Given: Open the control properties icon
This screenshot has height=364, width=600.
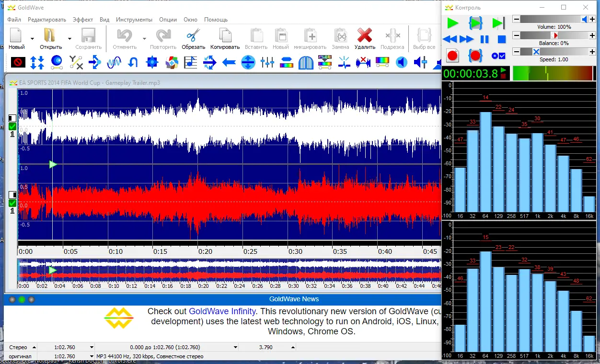Looking at the screenshot, I should pyautogui.click(x=498, y=56).
